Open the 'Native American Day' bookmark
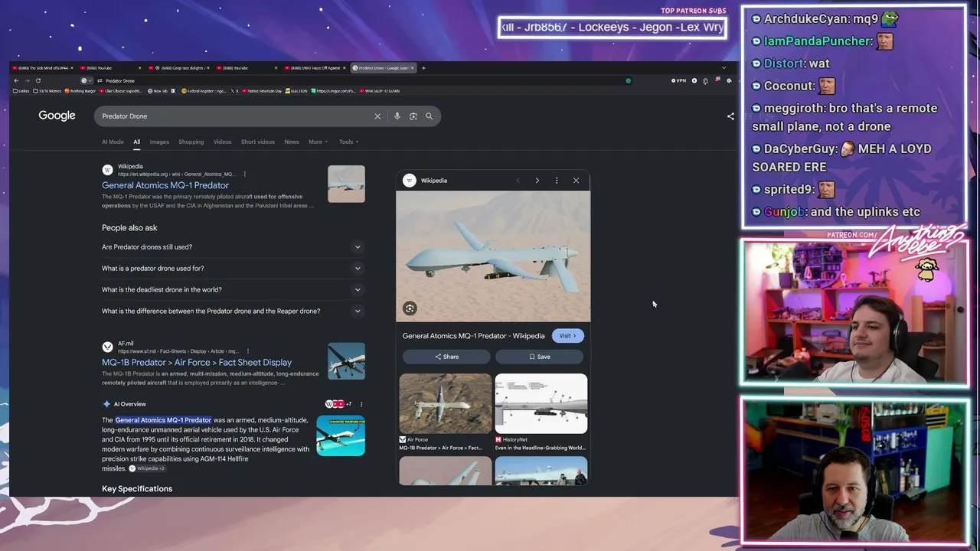The image size is (980, 551). click(263, 91)
